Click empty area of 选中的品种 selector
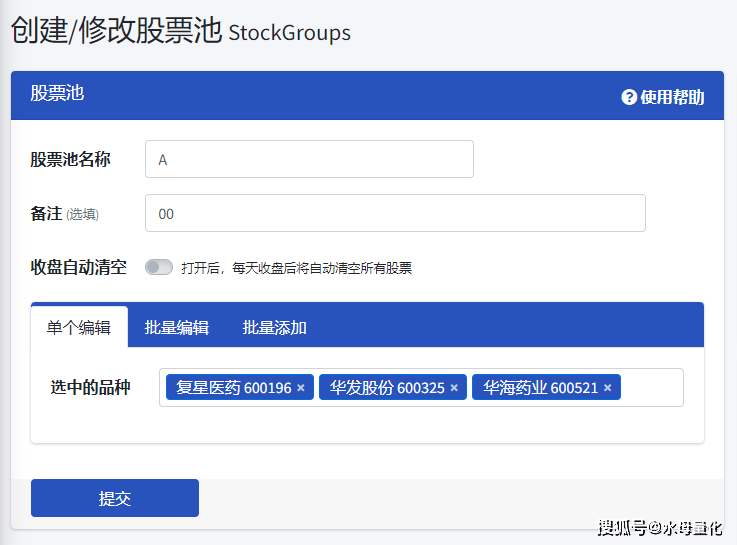This screenshot has width=737, height=545. (x=651, y=388)
